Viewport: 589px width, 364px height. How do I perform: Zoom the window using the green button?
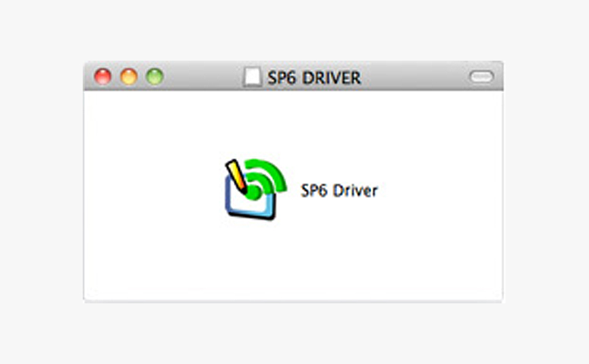pos(155,77)
